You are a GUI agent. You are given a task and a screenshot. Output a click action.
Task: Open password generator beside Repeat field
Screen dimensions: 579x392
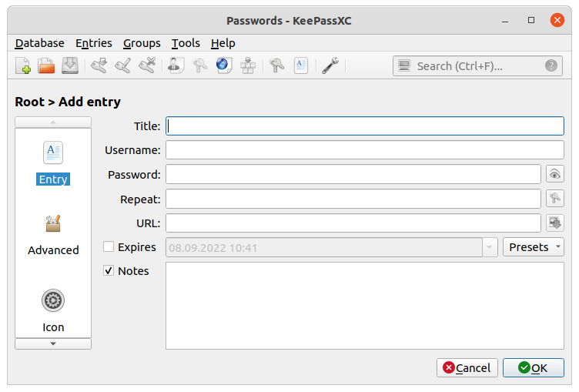tap(554, 199)
